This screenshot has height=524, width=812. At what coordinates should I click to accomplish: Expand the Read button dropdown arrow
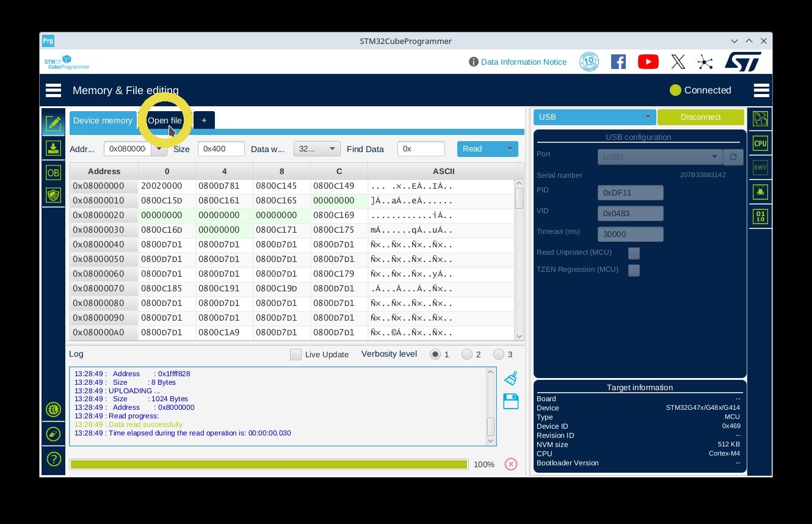510,149
